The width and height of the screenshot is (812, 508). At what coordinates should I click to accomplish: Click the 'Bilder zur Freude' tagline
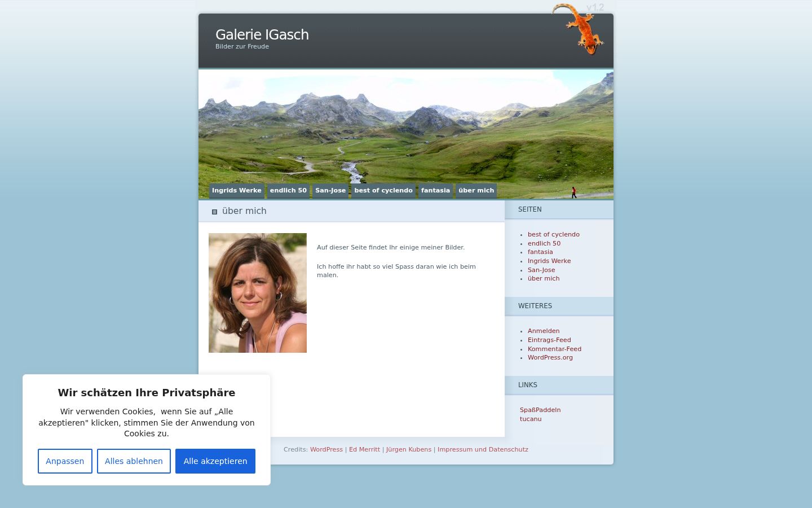click(242, 46)
